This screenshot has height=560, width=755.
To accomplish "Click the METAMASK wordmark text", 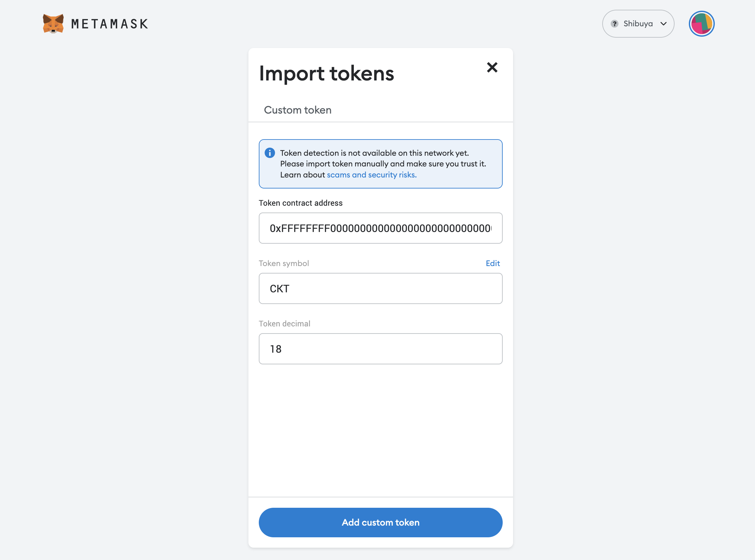I will tap(109, 24).
